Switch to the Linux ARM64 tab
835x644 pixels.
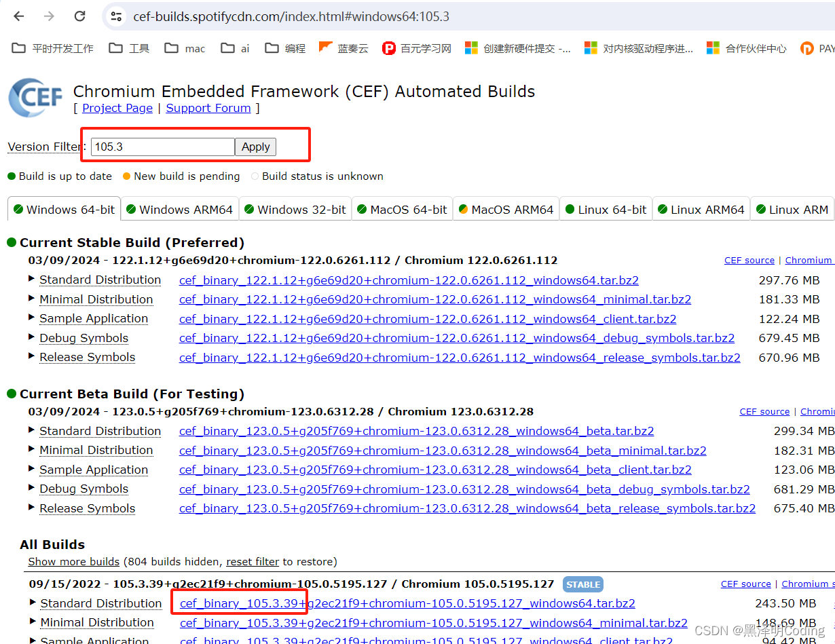(701, 209)
